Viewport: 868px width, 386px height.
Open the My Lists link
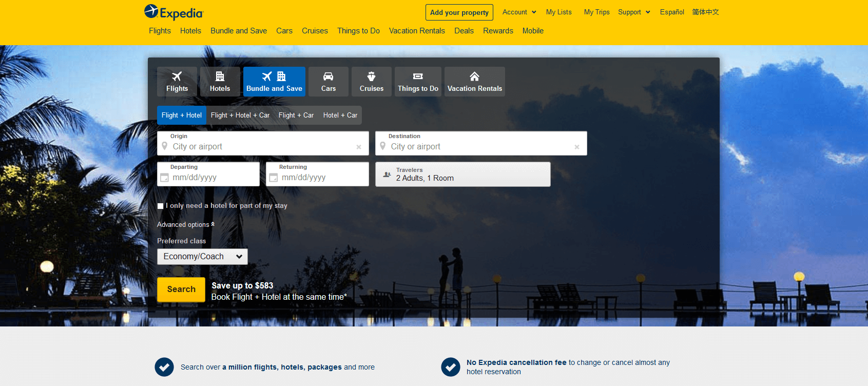point(558,12)
